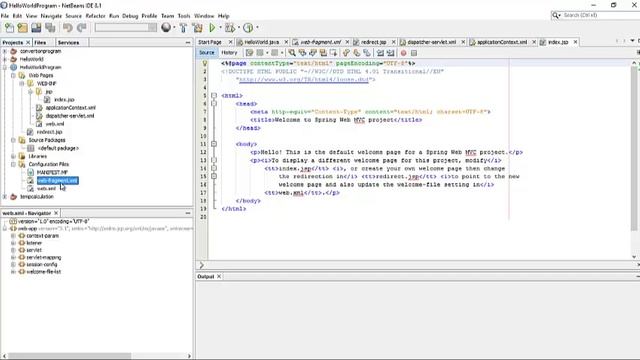Click the Source view button
This screenshot has height=360, width=640.
(207, 53)
